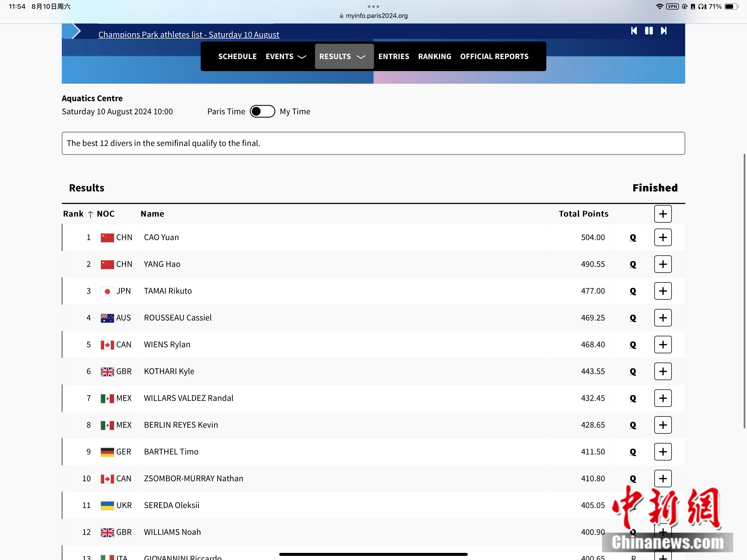
Task: Expand WIENS Rylan row details
Action: click(x=663, y=345)
